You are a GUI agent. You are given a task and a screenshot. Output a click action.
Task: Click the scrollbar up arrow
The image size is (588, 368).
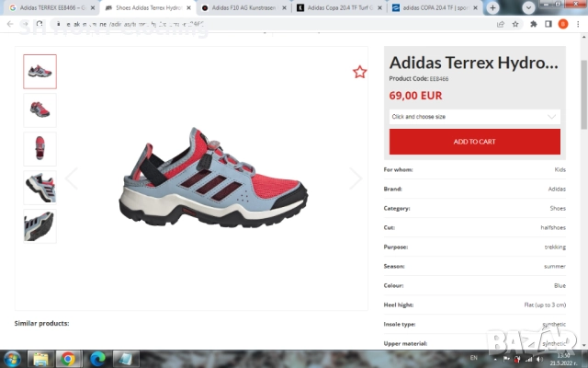[584, 37]
